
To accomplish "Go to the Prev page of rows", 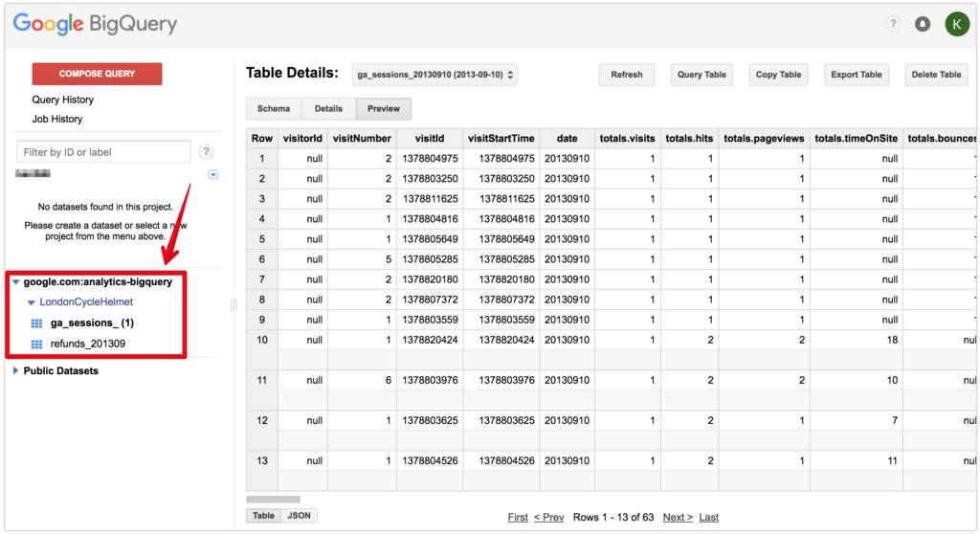I will click(548, 517).
